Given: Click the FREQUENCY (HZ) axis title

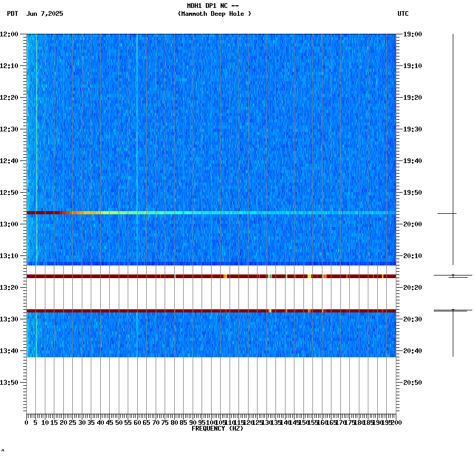Looking at the screenshot, I should coord(218,429).
